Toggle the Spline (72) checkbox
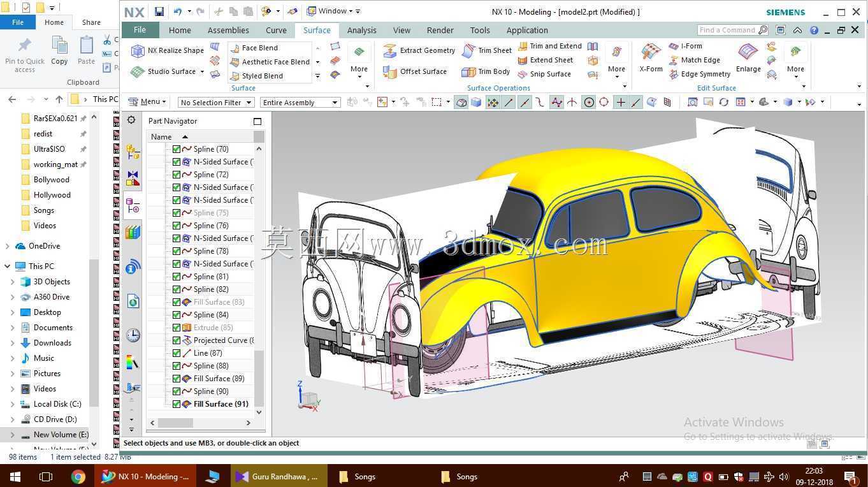The width and height of the screenshot is (868, 487). pos(177,175)
